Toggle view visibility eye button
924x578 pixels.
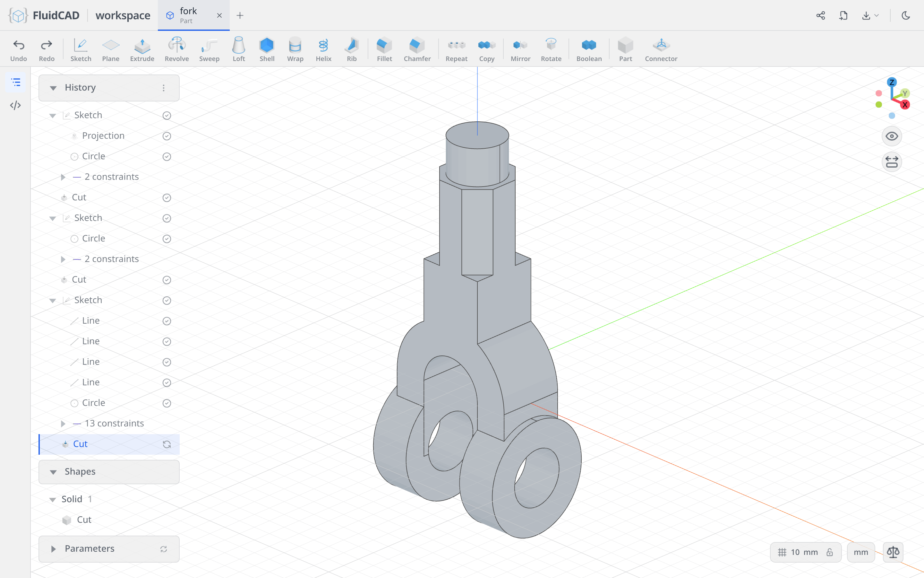pos(892,136)
